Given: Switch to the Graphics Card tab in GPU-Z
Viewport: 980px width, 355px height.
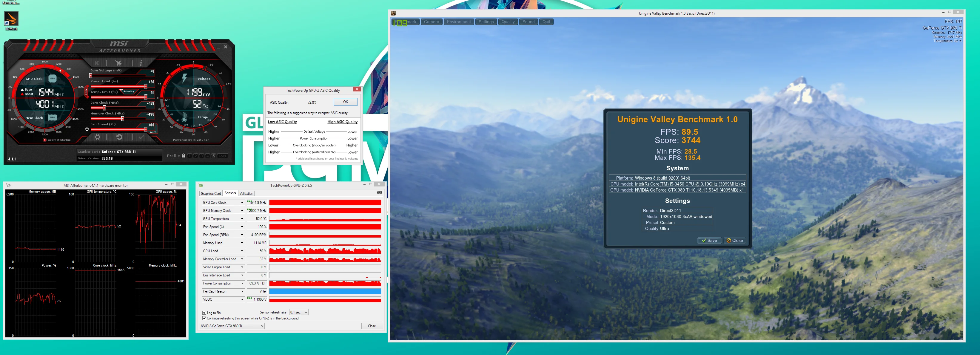Looking at the screenshot, I should coord(211,194).
